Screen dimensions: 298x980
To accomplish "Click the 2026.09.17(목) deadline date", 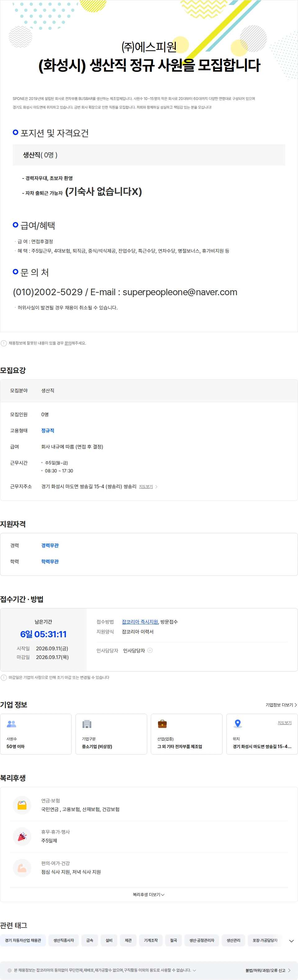I will [52, 657].
